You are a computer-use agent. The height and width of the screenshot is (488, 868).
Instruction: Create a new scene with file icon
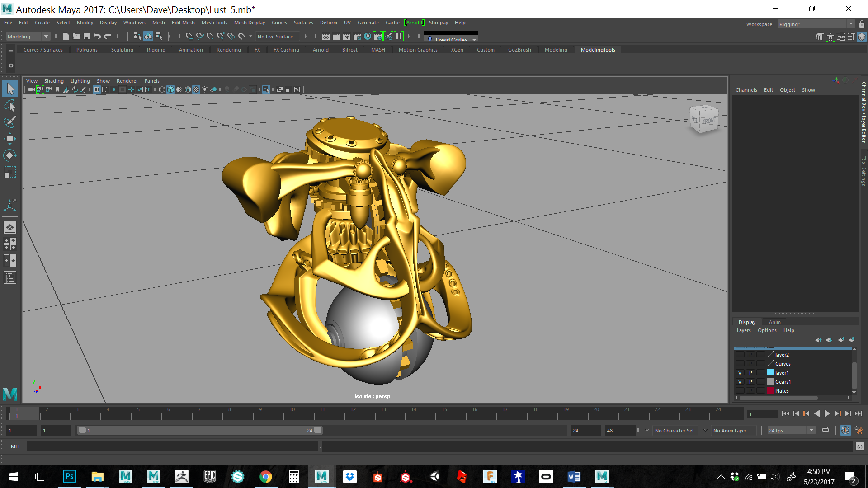coord(66,37)
